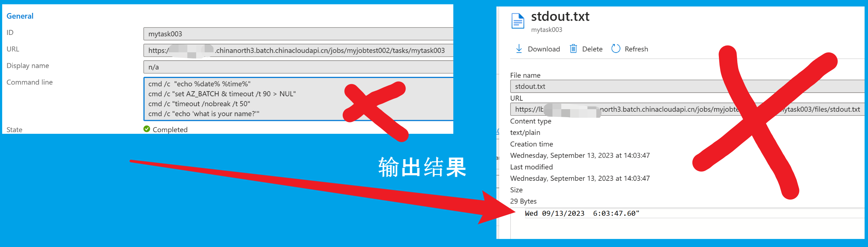
Task: Open the General section heading
Action: pos(20,16)
